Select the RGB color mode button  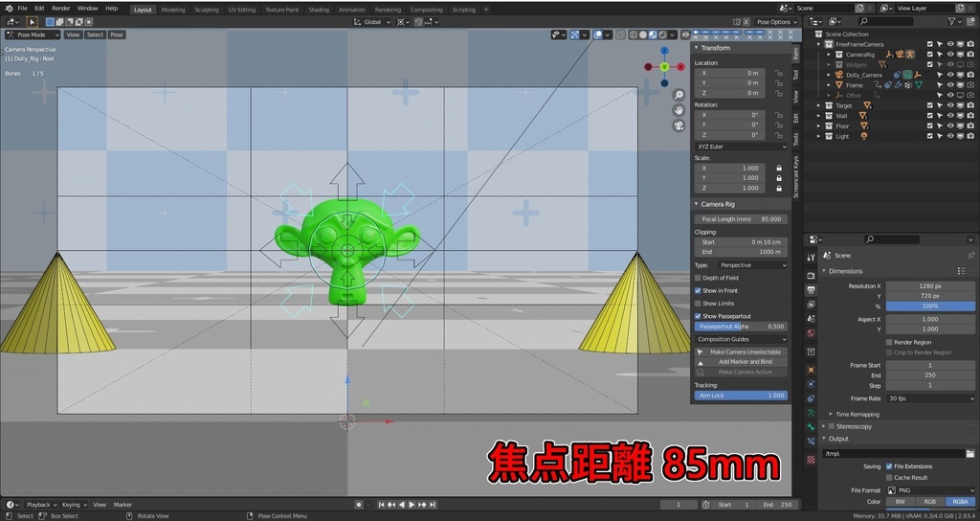click(x=930, y=502)
